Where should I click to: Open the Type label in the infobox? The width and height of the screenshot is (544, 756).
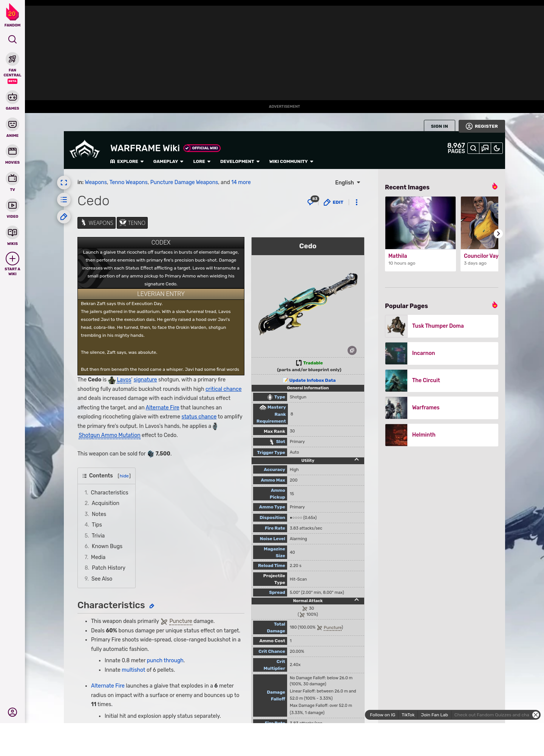pos(280,397)
